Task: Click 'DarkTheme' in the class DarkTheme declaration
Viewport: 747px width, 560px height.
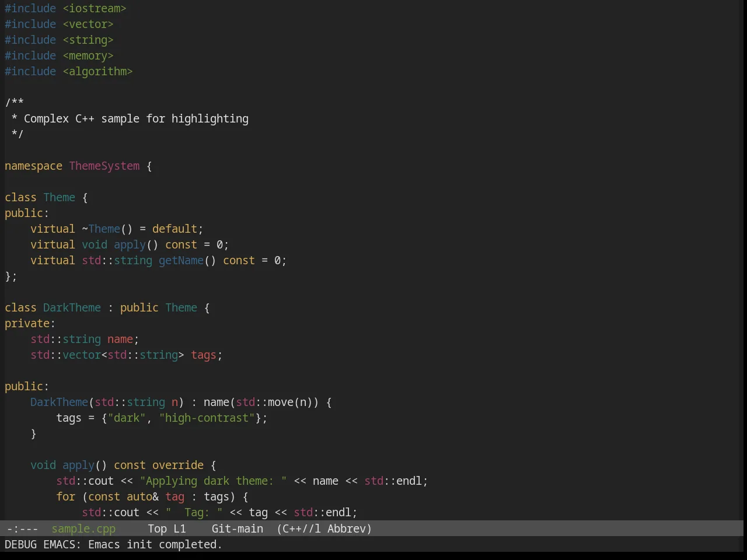Action: click(72, 307)
